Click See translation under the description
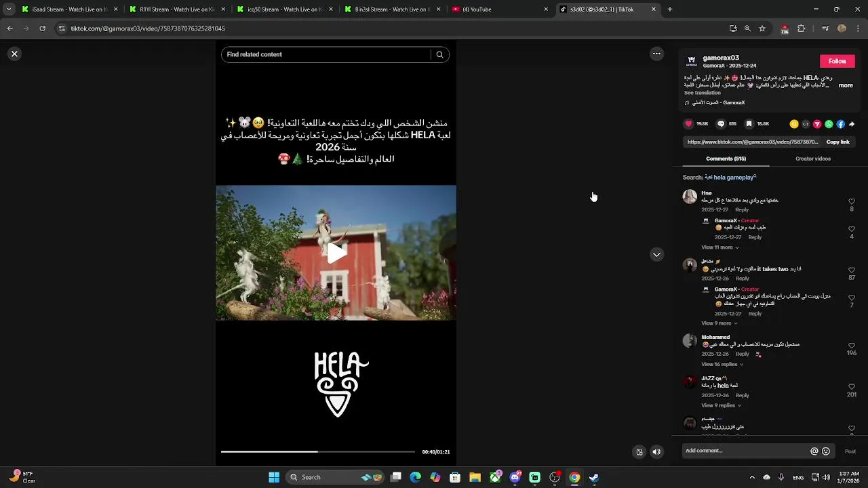The width and height of the screenshot is (868, 488). [703, 93]
